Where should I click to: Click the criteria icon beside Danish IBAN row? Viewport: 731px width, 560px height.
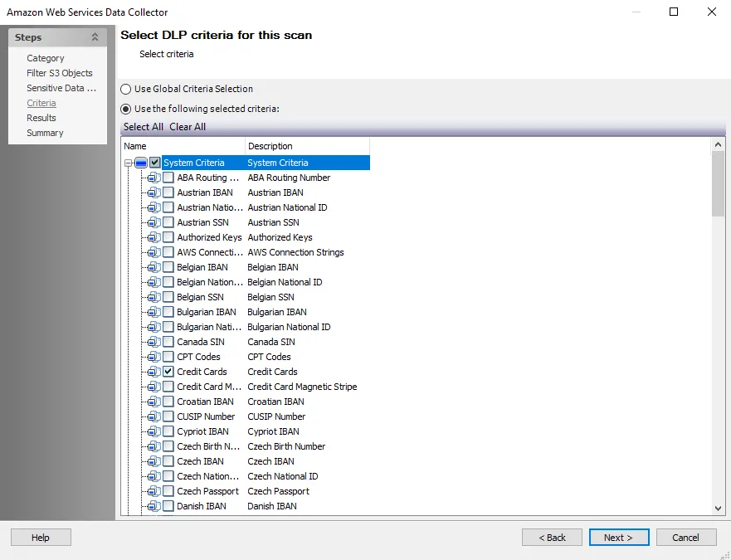pos(154,506)
